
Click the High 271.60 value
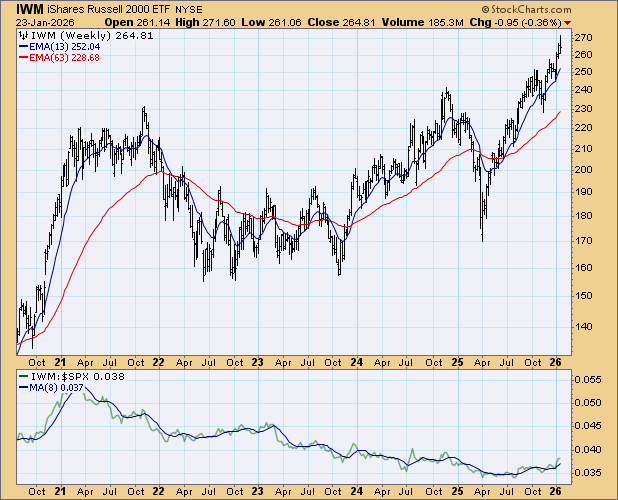(205, 22)
